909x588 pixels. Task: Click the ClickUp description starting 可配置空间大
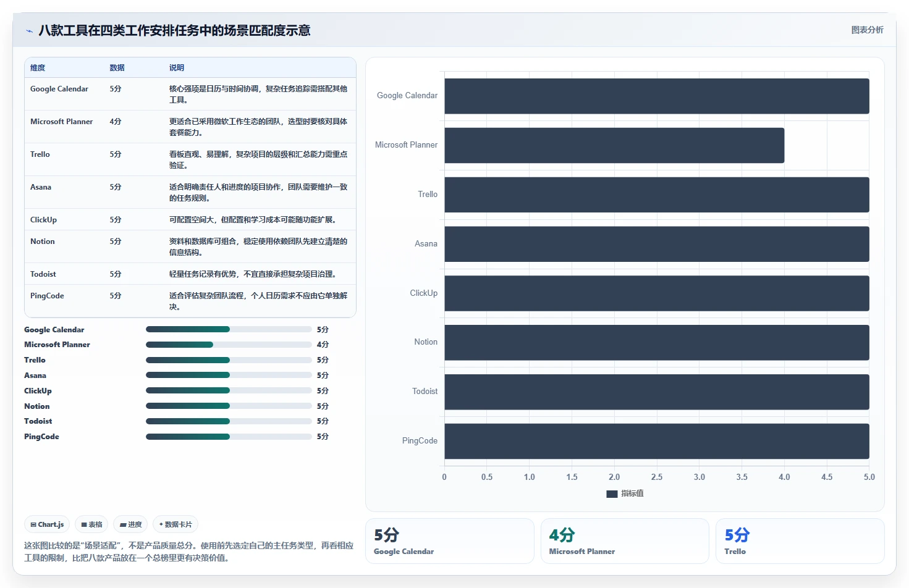[x=253, y=220]
